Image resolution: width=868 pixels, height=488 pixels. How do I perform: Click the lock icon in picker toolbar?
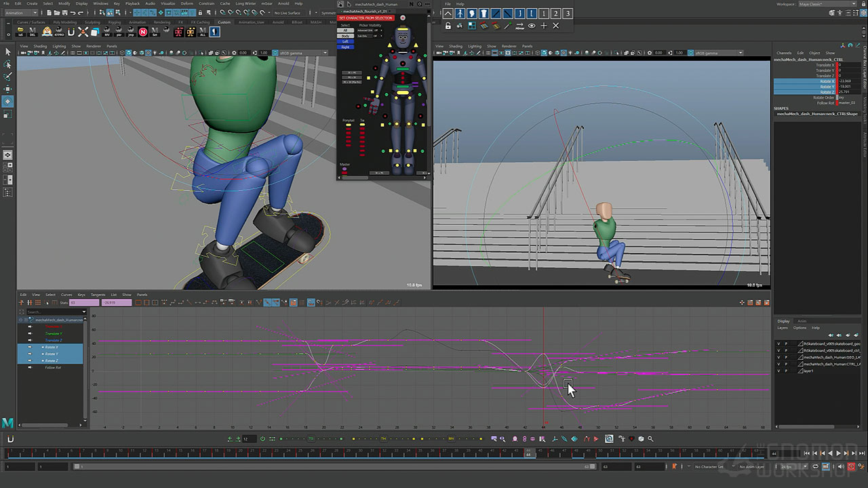(448, 26)
